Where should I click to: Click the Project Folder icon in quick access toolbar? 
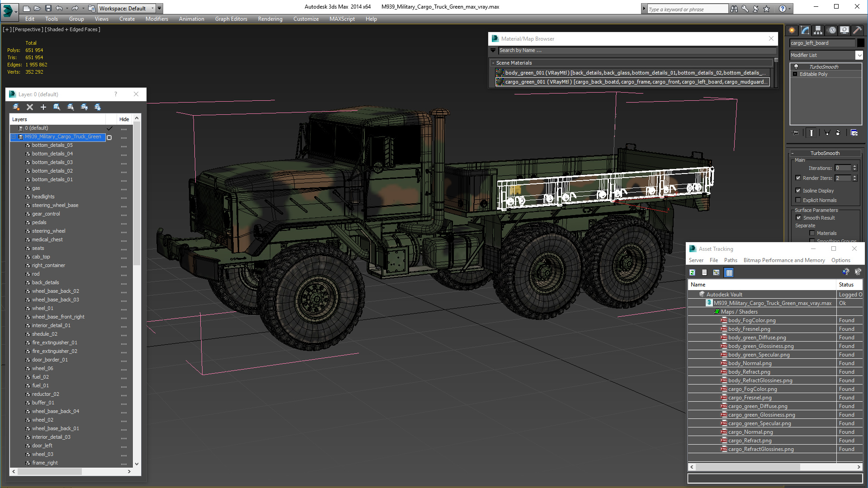click(92, 8)
